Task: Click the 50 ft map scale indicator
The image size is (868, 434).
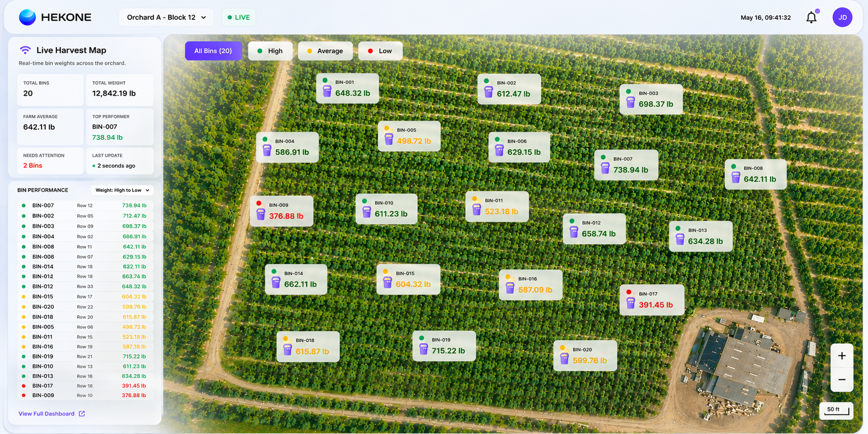Action: point(836,411)
